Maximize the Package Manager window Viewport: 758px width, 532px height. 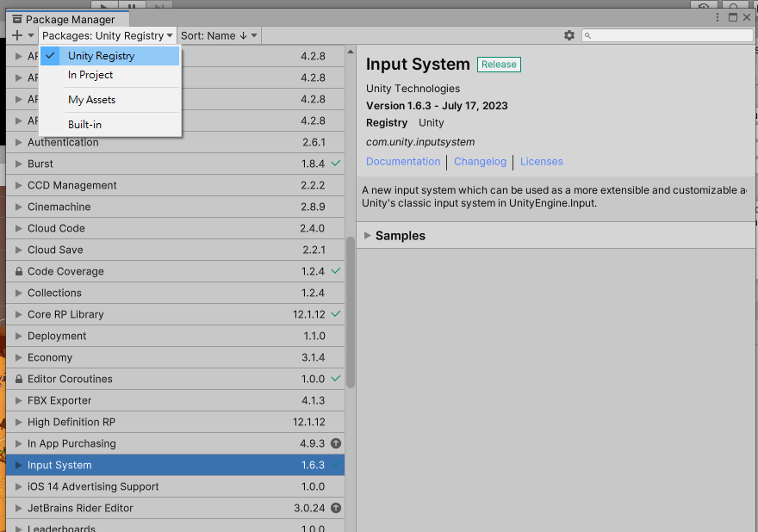tap(733, 17)
